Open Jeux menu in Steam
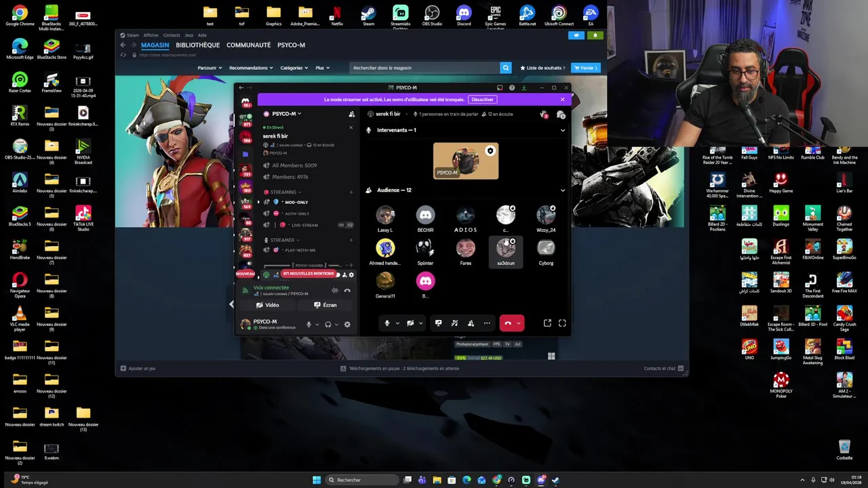Image resolution: width=868 pixels, height=488 pixels. point(189,35)
